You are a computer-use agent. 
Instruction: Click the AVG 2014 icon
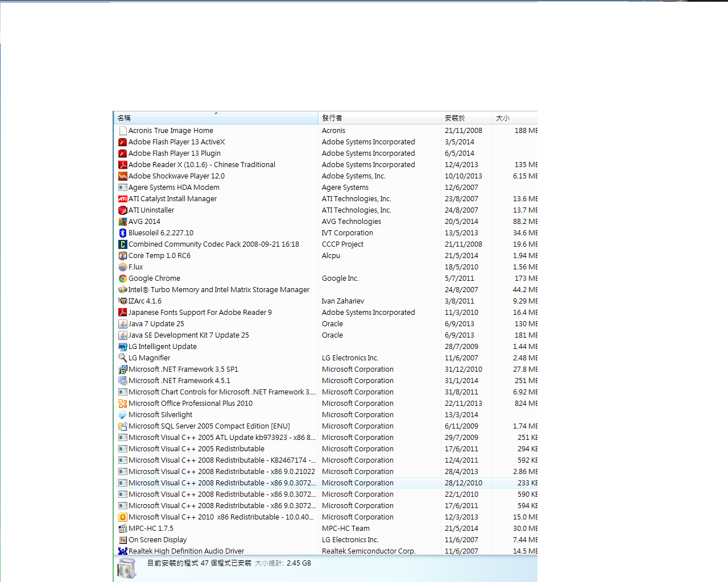point(122,222)
